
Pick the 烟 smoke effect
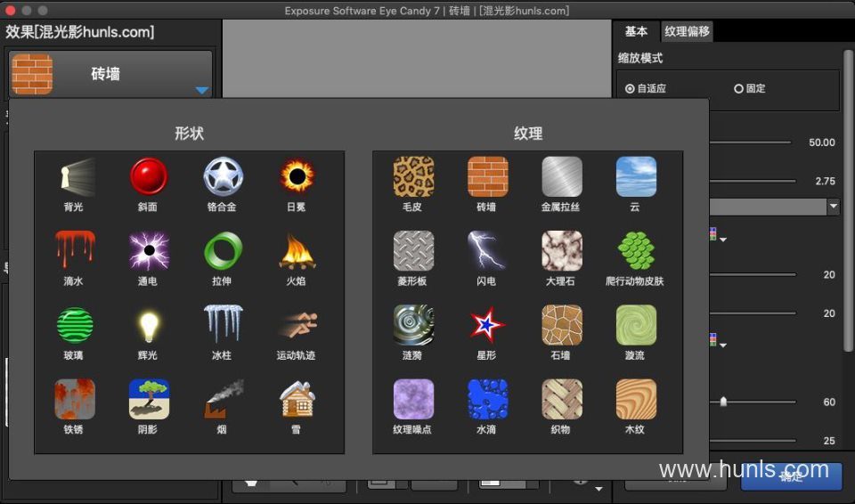223,399
